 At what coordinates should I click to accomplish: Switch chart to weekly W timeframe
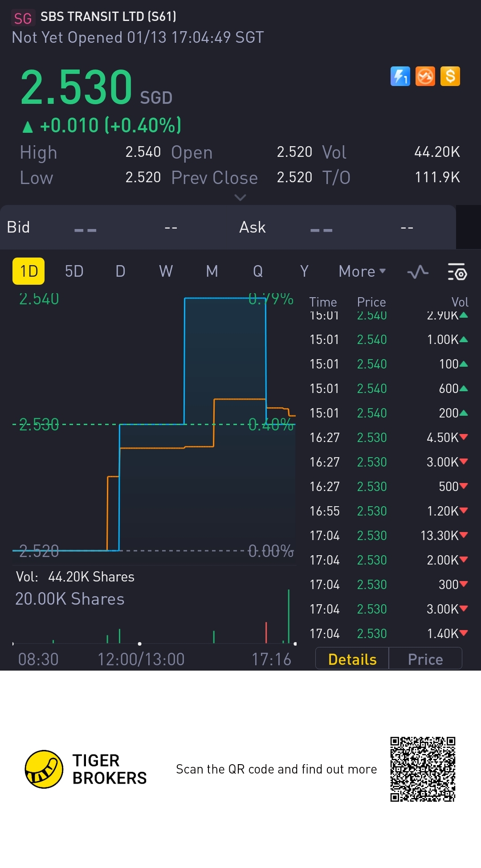[x=166, y=271]
